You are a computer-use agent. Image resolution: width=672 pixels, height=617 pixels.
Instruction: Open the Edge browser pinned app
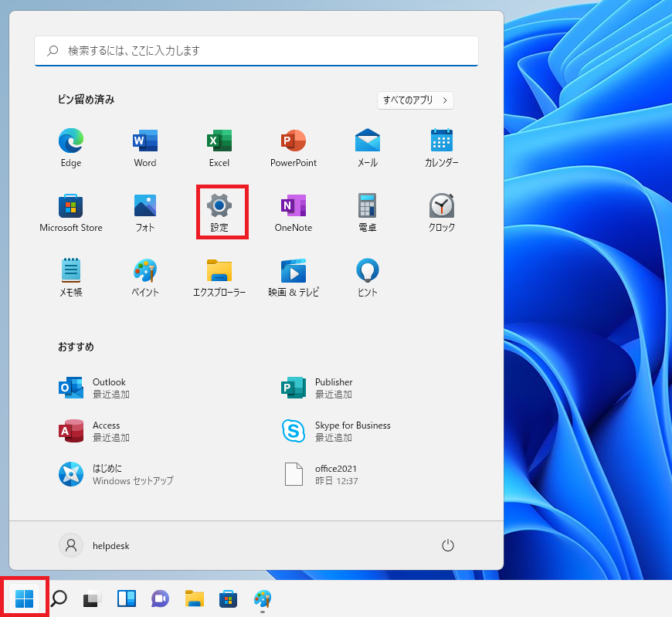coord(71,147)
